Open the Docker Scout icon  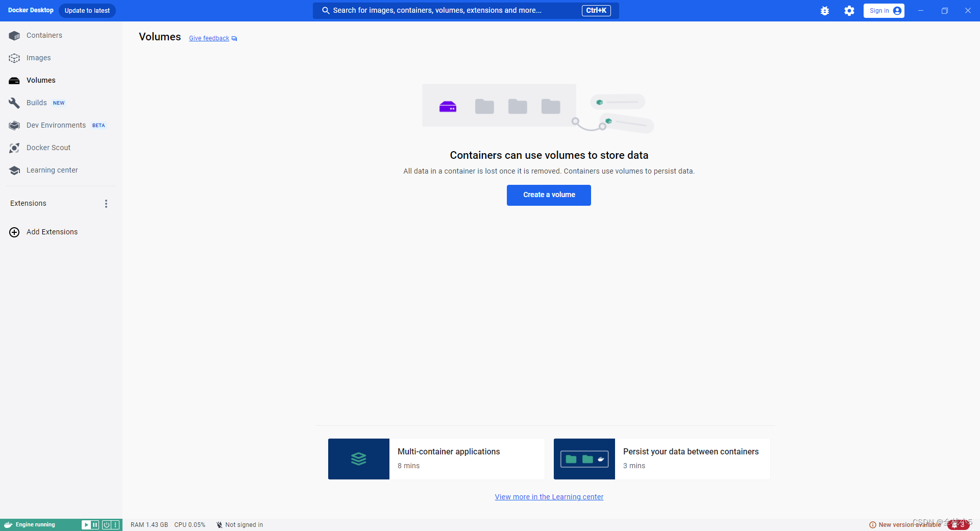[x=14, y=148]
